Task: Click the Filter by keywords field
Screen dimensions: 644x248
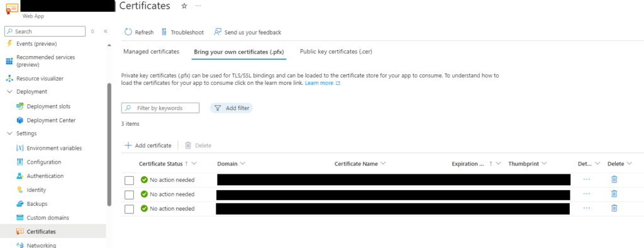Action: [x=160, y=108]
